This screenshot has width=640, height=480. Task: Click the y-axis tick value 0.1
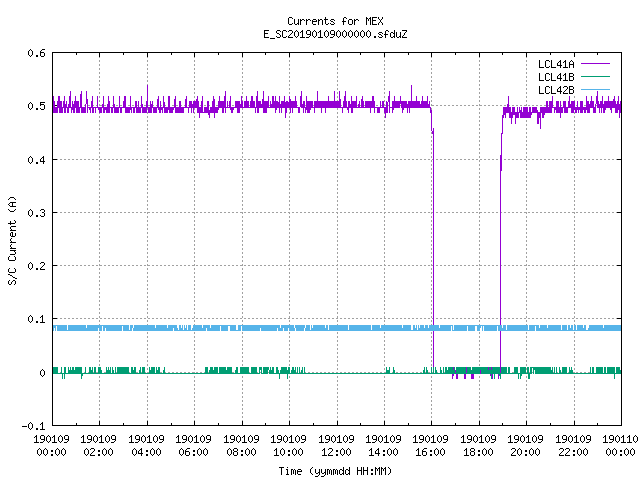point(36,319)
